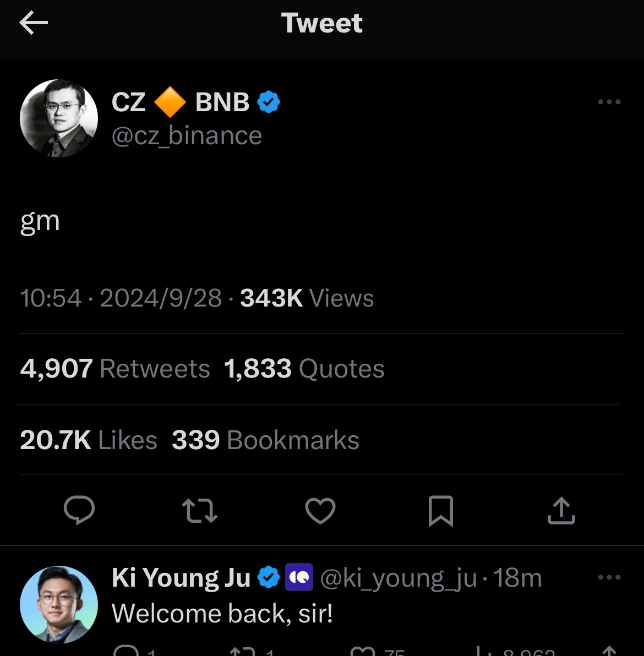Open more options on Ki Young Ju's reply

pos(609,577)
